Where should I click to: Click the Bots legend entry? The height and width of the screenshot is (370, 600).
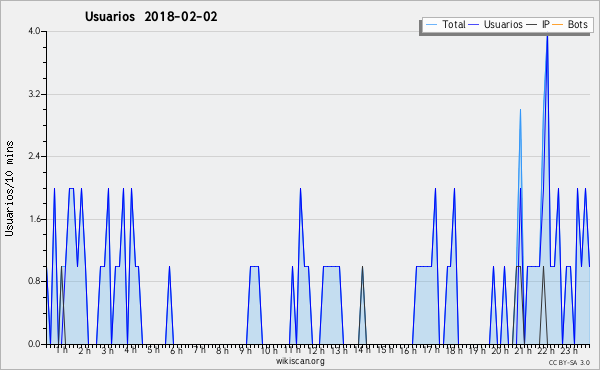[570, 24]
